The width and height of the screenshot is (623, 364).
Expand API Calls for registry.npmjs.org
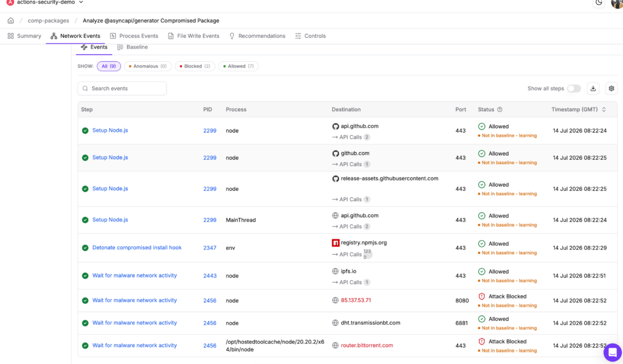click(x=352, y=255)
